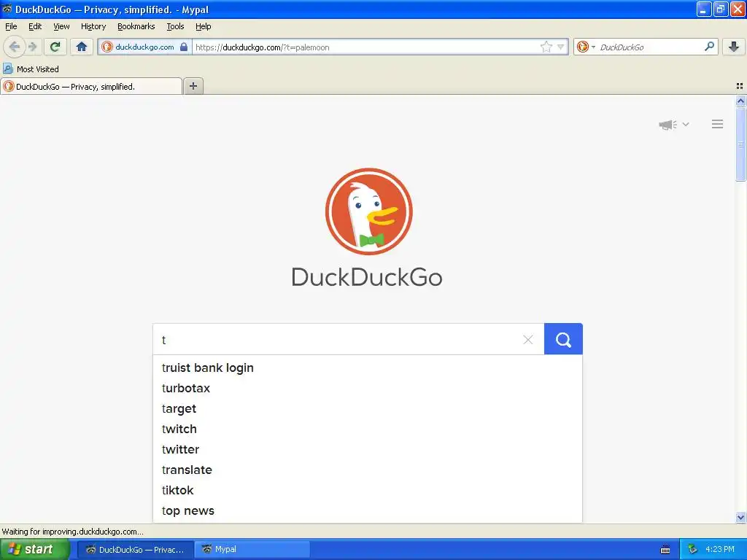Open the Windows Start menu
Screen dimensions: 747x560
pyautogui.click(x=35, y=549)
